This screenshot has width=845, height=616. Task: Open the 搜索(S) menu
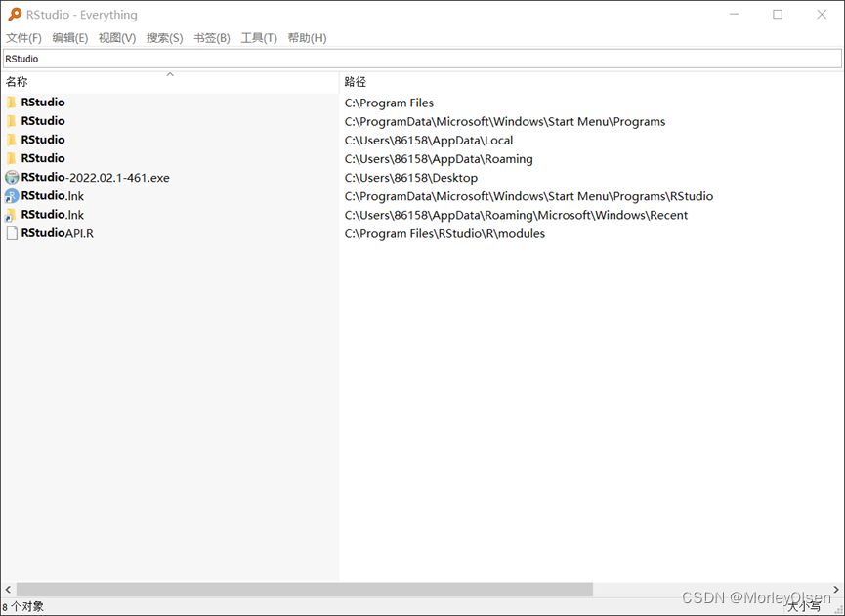[x=164, y=38]
